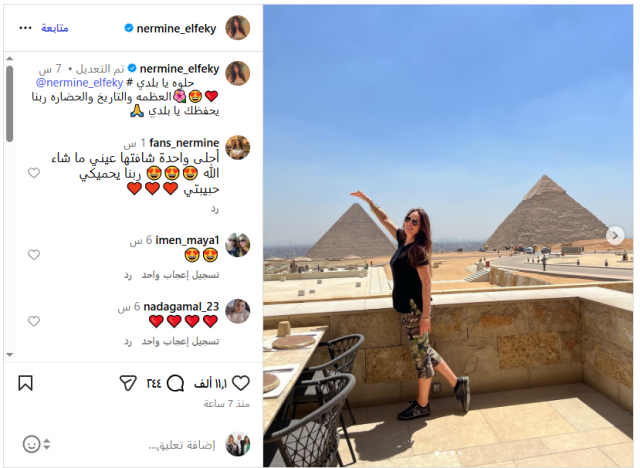Follow nermine_elfeky with the متابعة link
The height and width of the screenshot is (468, 640).
(x=55, y=28)
